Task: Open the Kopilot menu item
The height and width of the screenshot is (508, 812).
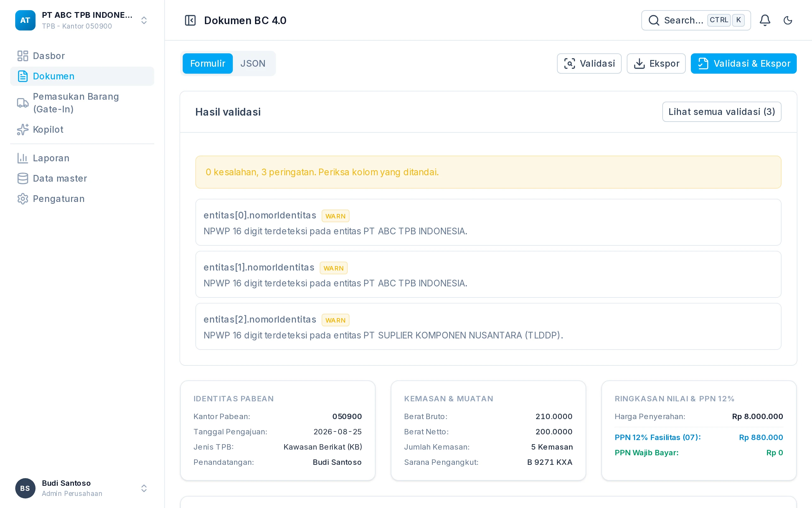Action: (x=82, y=129)
